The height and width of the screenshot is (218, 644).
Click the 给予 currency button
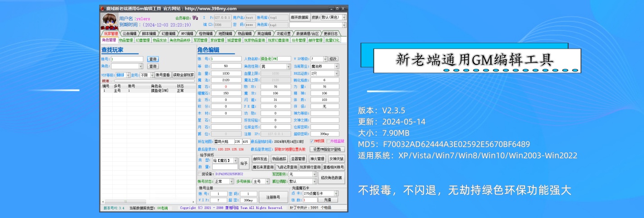(x=243, y=163)
